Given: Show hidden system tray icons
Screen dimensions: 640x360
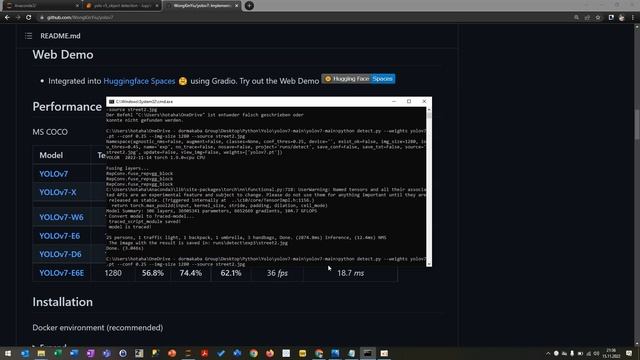Looking at the screenshot, I should (548, 353).
